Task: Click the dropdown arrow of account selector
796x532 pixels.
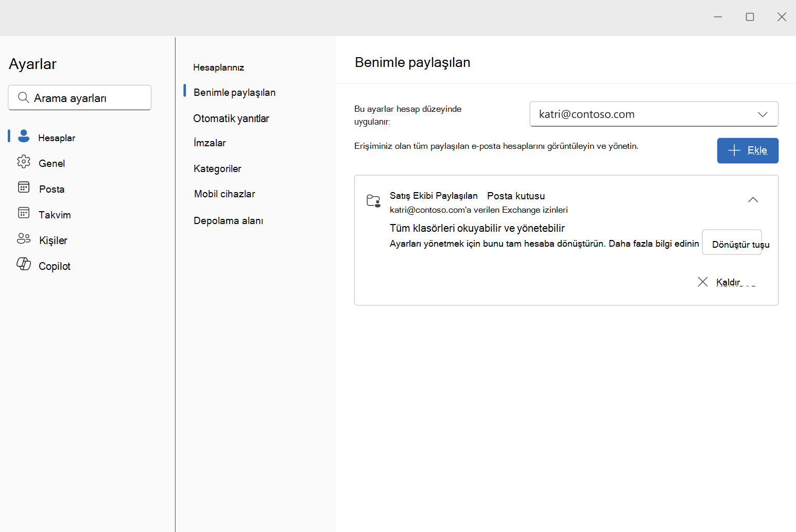Action: [763, 114]
